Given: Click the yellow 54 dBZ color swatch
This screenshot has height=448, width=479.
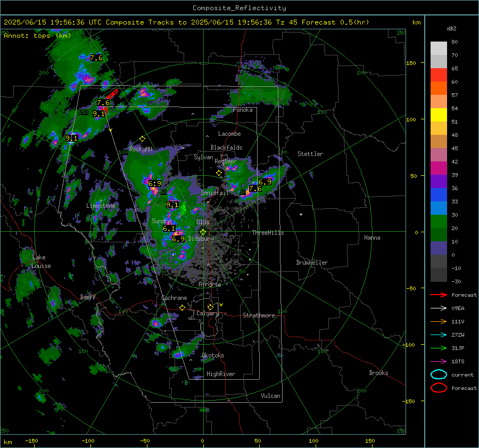Looking at the screenshot, I should point(439,115).
